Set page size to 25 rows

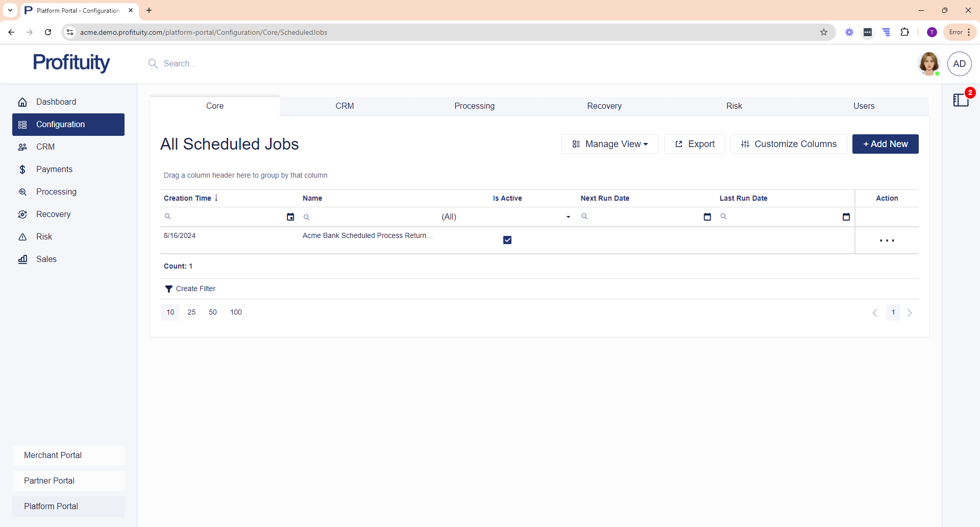coord(191,313)
